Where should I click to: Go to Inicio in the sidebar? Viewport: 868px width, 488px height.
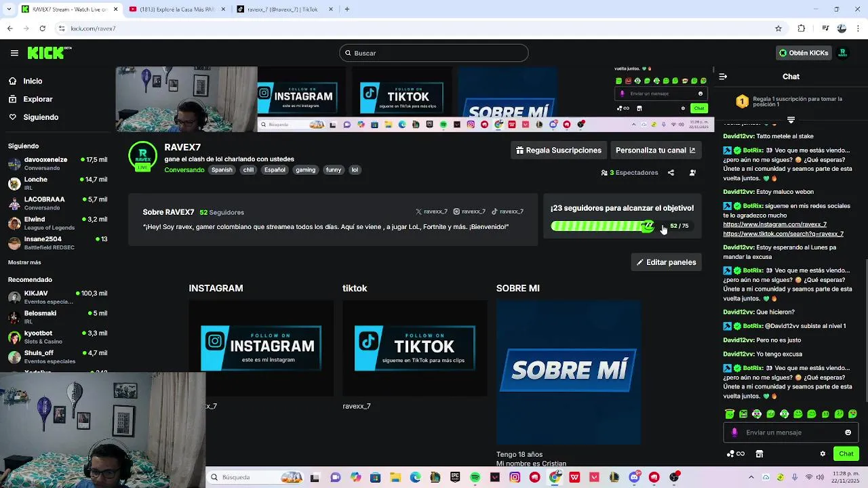pos(33,81)
